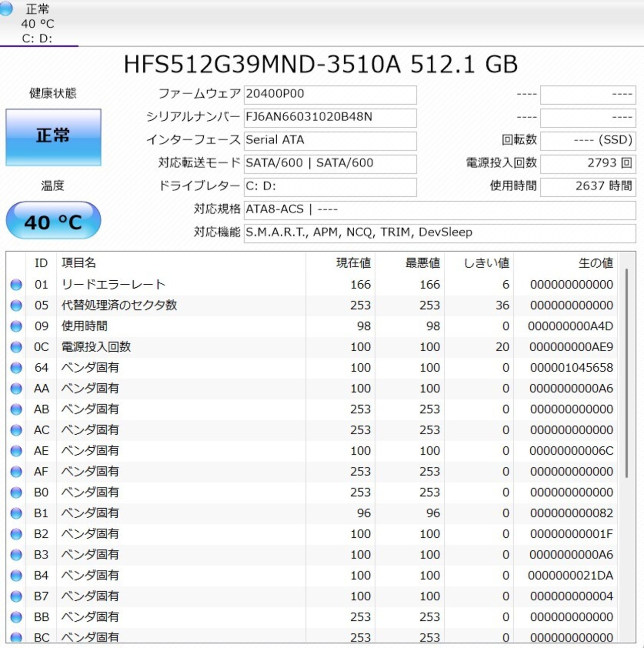Click the power-on hours field showing 2637
This screenshot has height=648, width=644.
pos(588,187)
